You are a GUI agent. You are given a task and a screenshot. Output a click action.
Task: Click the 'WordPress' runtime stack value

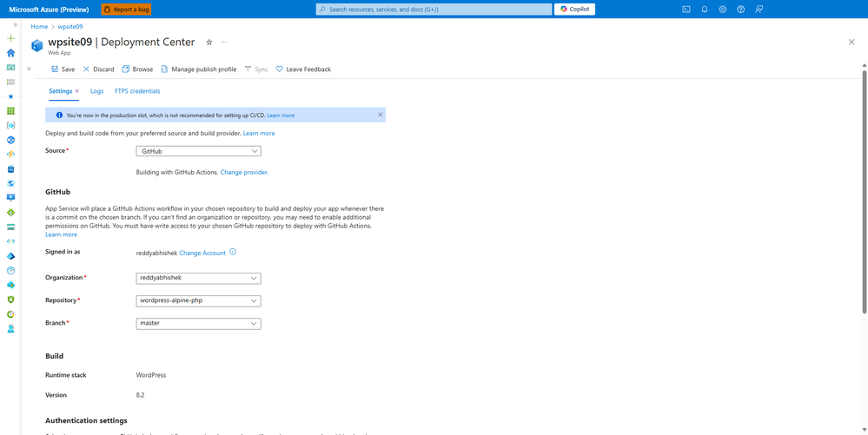[x=151, y=375]
